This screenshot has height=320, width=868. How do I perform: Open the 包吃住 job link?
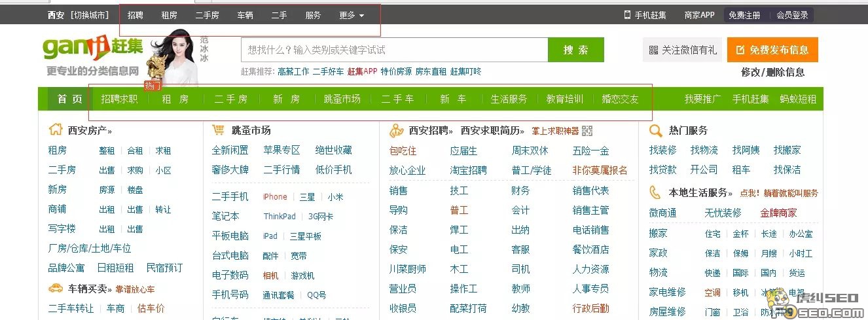click(403, 151)
